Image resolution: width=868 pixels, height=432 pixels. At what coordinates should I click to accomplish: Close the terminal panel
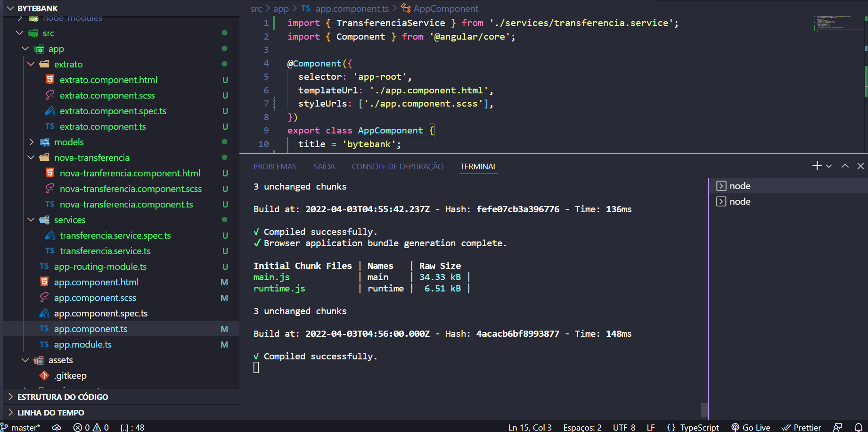tap(860, 166)
